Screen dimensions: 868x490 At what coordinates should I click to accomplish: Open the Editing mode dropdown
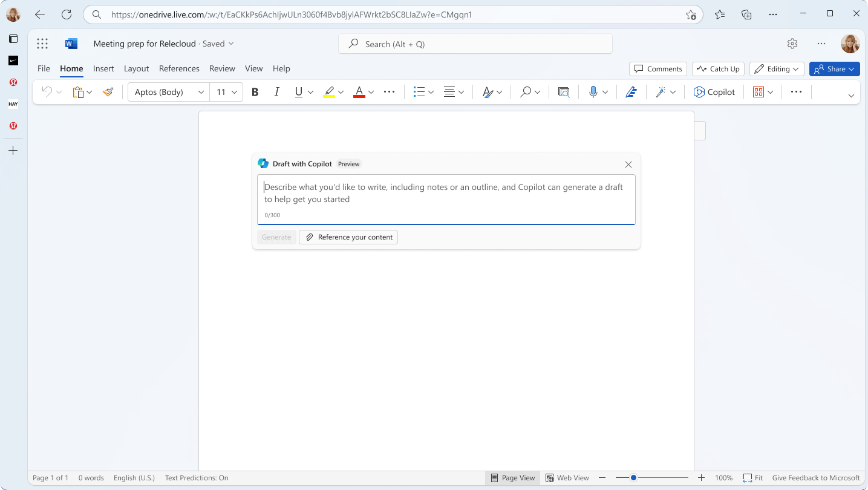click(x=777, y=68)
